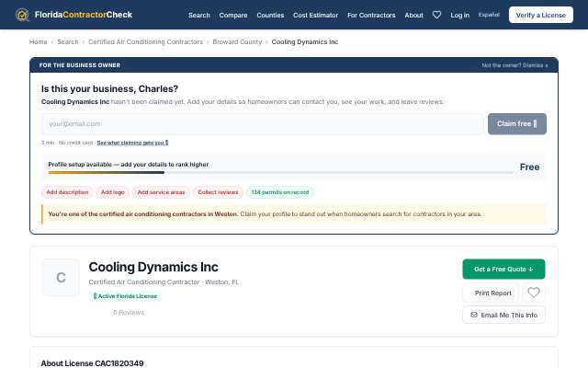This screenshot has width=588, height=368.
Task: Click the About License CAC1820349 heading
Action: pyautogui.click(x=92, y=363)
